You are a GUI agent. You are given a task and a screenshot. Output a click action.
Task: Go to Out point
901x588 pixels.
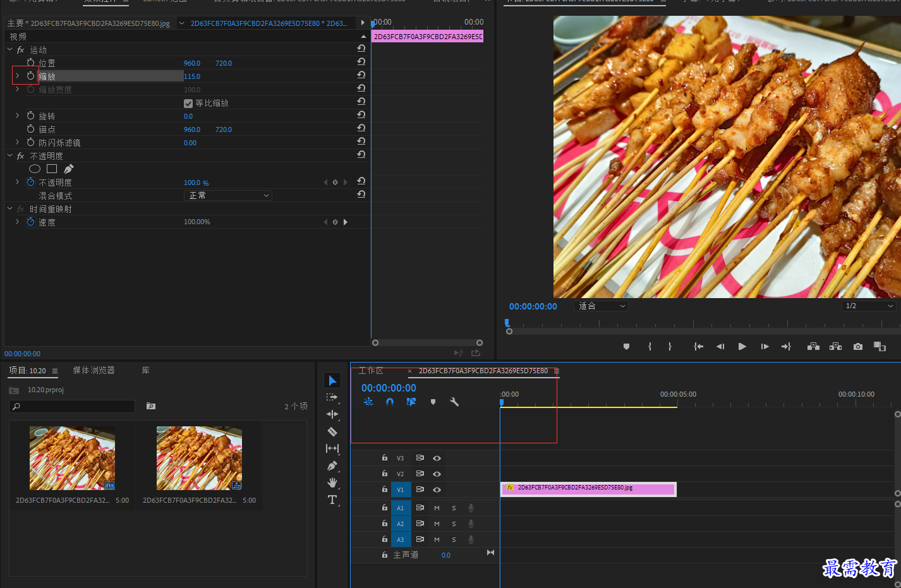coord(786,346)
